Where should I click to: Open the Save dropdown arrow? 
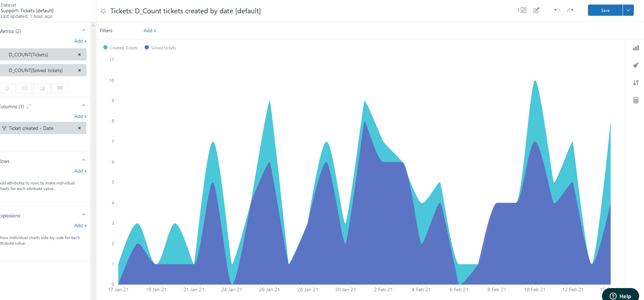(x=628, y=11)
